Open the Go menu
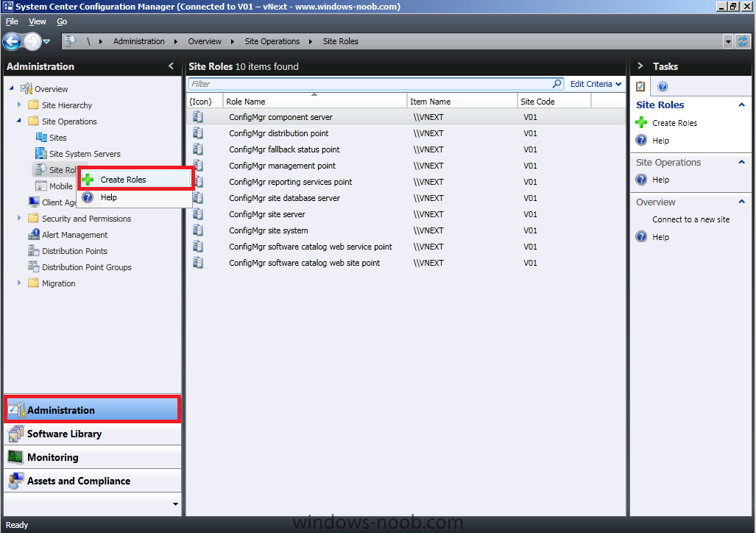The image size is (756, 533). coord(62,21)
